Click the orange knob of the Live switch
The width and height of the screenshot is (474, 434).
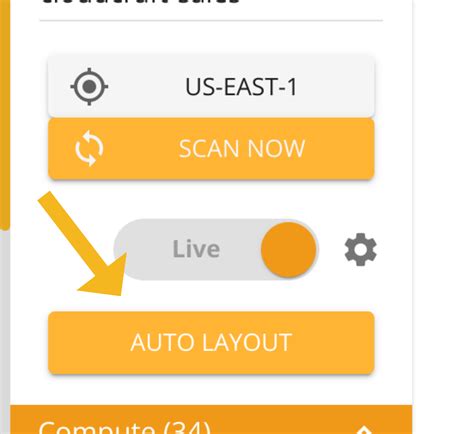click(x=289, y=250)
